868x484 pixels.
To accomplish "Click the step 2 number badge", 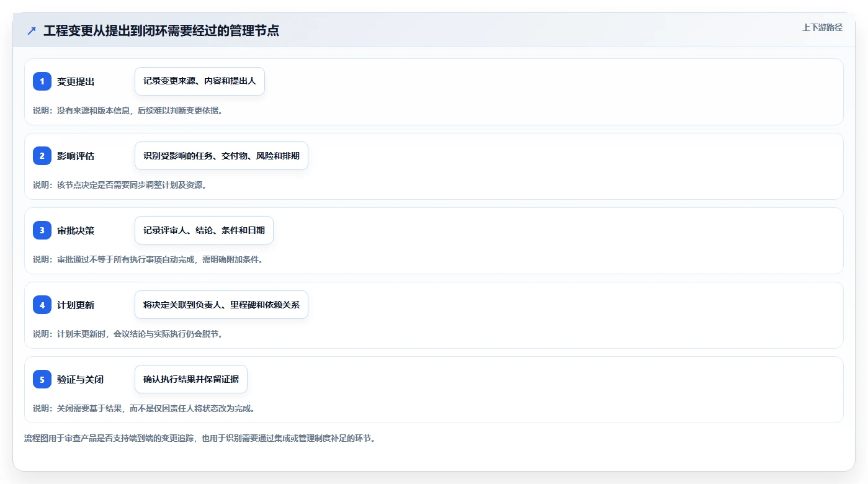I will [x=42, y=156].
